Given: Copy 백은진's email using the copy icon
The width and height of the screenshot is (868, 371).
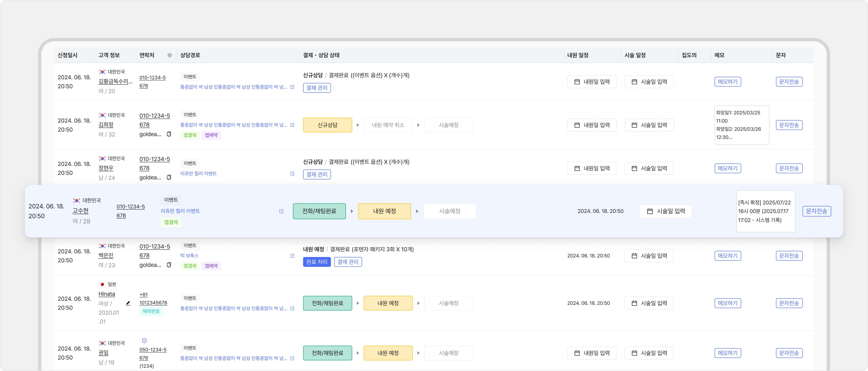Looking at the screenshot, I should point(169,265).
